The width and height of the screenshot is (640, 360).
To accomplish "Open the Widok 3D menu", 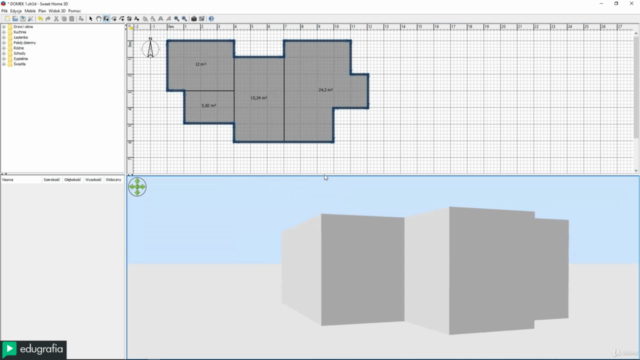I will tap(57, 11).
